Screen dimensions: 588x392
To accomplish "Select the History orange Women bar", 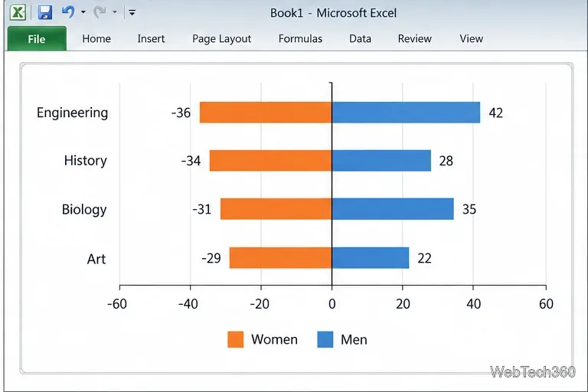I will coord(271,161).
